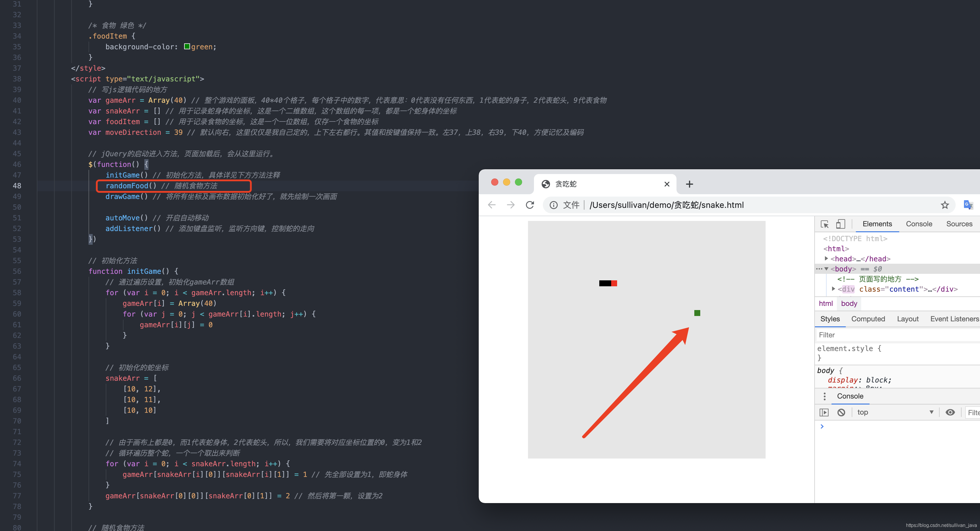Click the moveDirection variable declaration
The height and width of the screenshot is (531, 980).
[x=135, y=132]
